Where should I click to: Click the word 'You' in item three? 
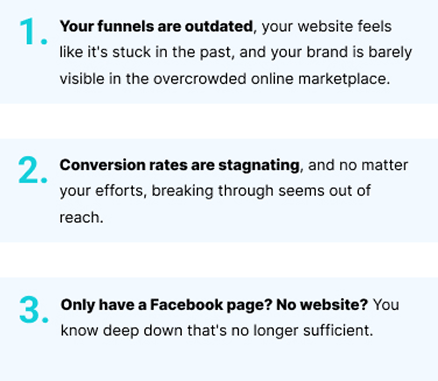[386, 305]
